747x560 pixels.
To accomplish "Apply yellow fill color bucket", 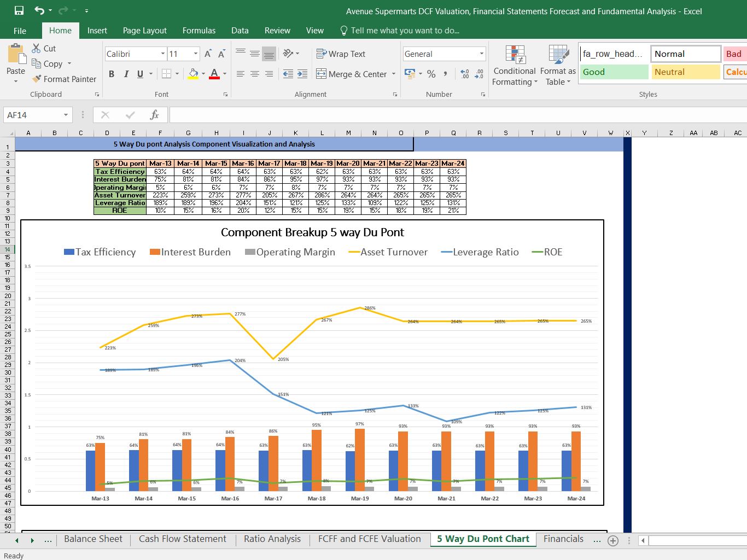I will (193, 74).
